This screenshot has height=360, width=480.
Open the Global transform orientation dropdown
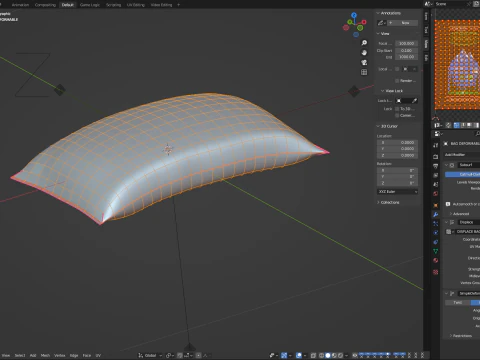150,355
